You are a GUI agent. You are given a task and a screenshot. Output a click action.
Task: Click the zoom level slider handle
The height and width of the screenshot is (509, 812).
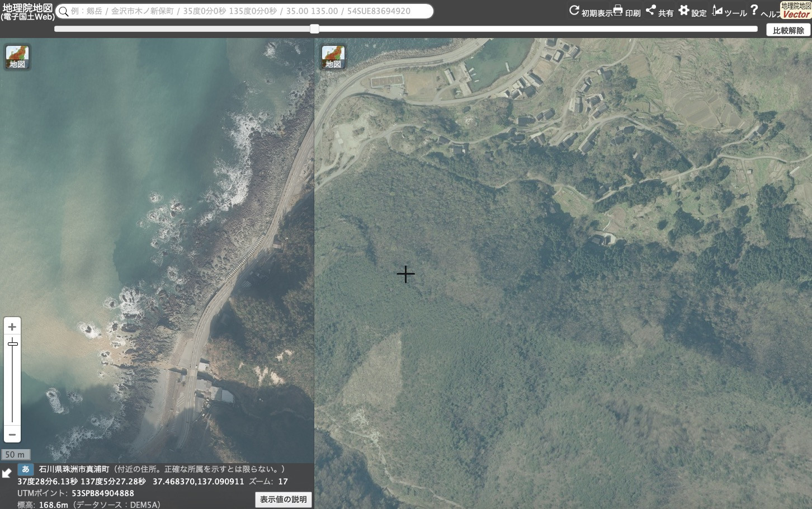tap(12, 343)
